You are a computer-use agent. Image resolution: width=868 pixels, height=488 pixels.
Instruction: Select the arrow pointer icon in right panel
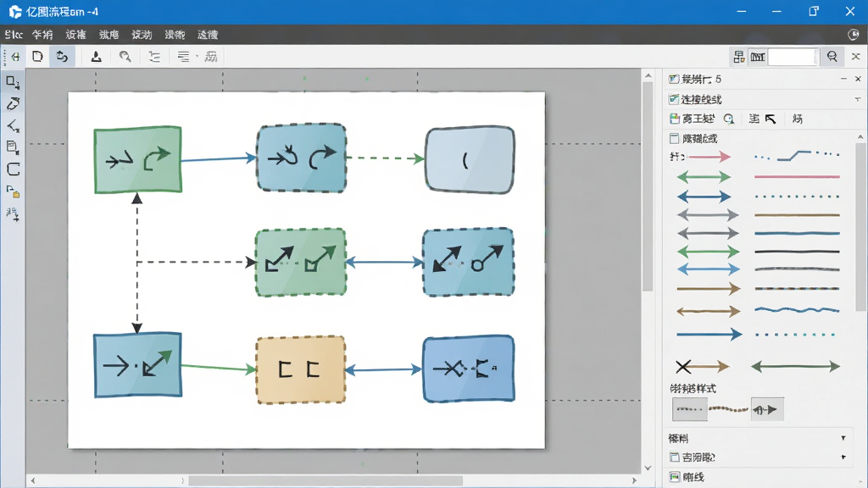(x=771, y=119)
